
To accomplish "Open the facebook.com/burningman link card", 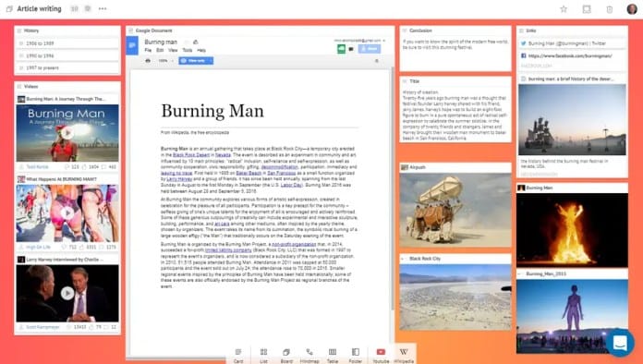I will pyautogui.click(x=572, y=60).
